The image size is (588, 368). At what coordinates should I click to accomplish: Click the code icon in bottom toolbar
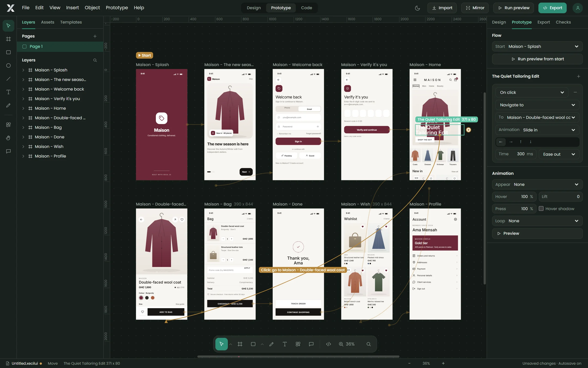[x=329, y=344]
